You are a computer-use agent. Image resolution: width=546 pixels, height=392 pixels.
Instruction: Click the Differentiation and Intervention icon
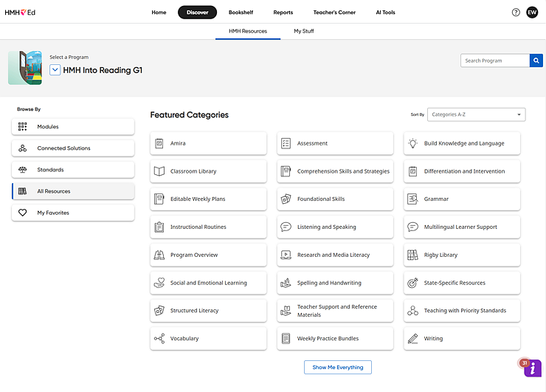(412, 171)
